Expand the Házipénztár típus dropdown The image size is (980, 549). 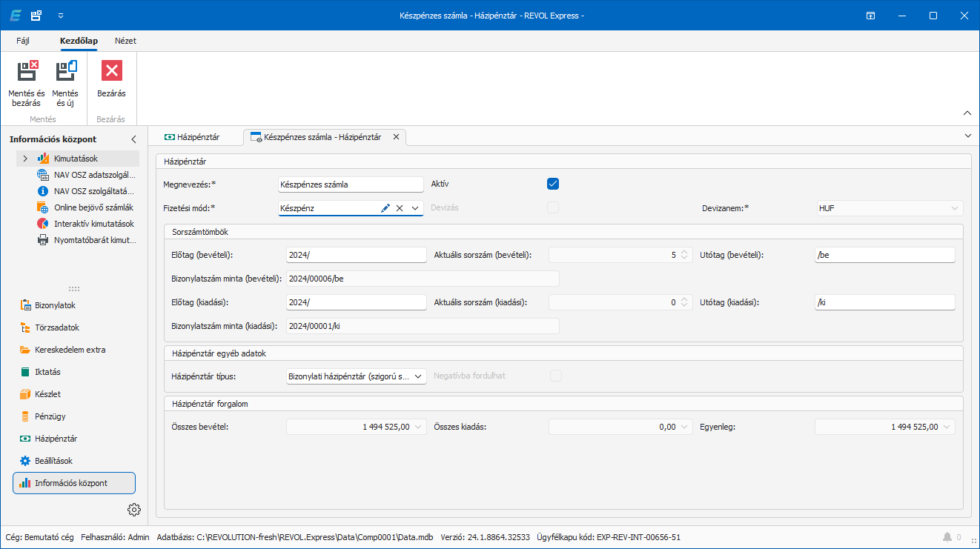click(x=419, y=376)
